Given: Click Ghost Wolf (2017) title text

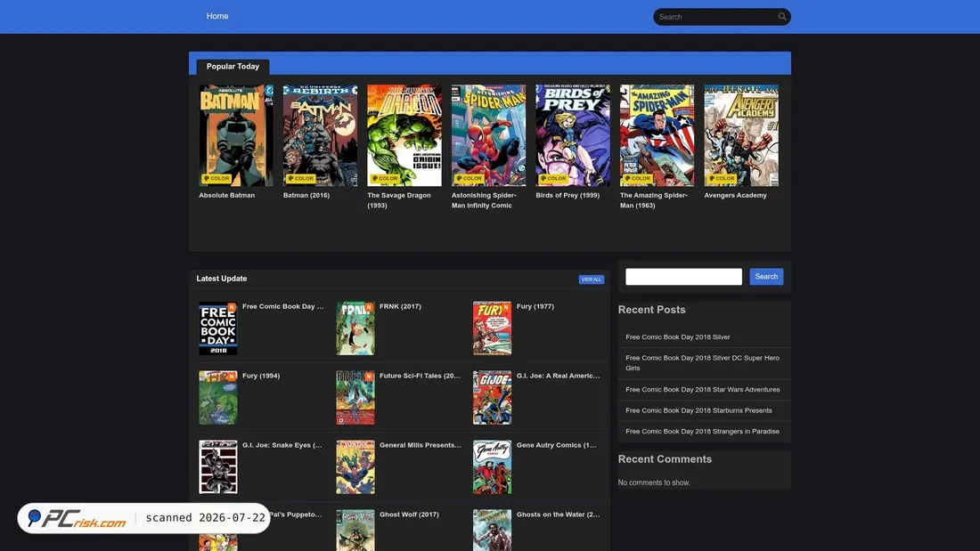Looking at the screenshot, I should [x=409, y=515].
